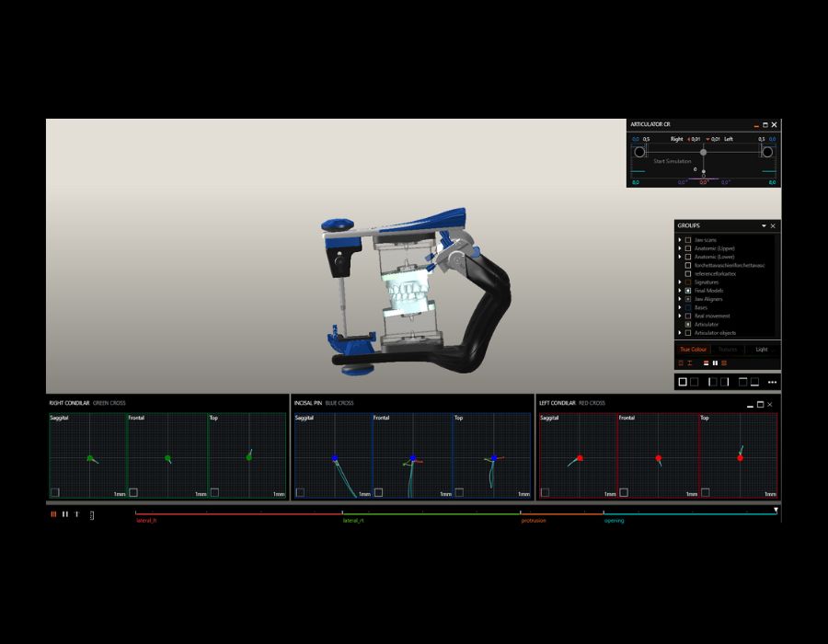This screenshot has height=644, width=828.
Task: Click the up arrow icon beside pause
Action: (x=76, y=514)
